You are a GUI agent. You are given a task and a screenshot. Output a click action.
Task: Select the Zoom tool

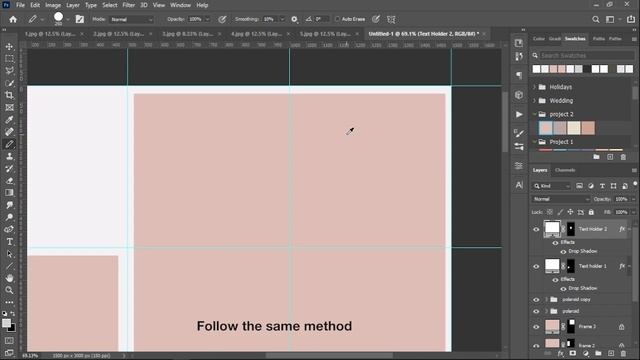[x=9, y=290]
